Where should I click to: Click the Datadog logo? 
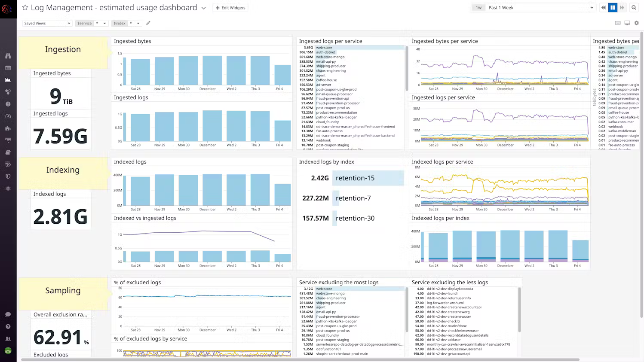(7, 8)
